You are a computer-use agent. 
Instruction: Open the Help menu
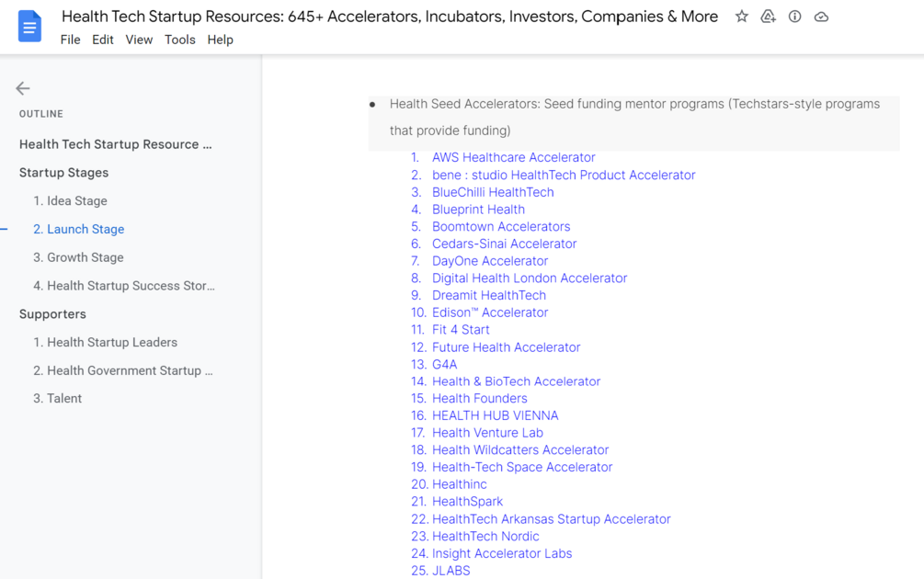coord(221,40)
